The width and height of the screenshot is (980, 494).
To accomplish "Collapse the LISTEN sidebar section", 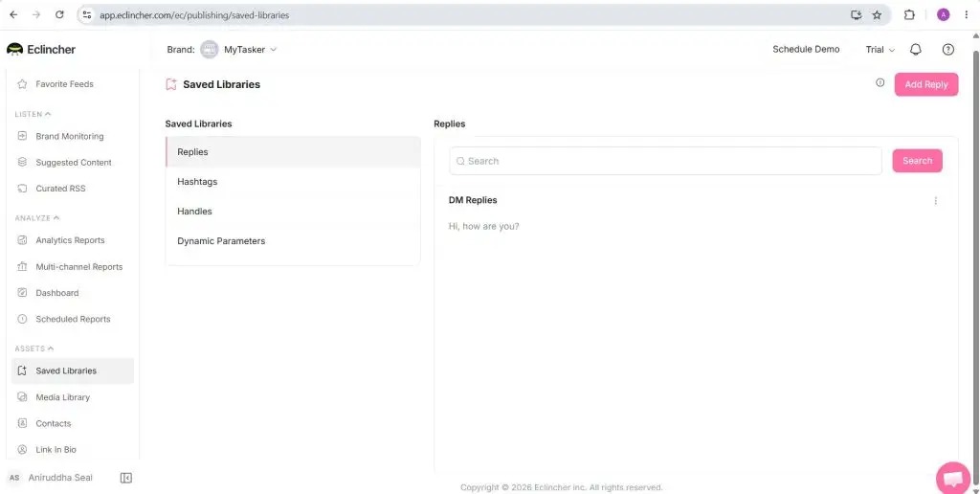I will click(x=33, y=115).
